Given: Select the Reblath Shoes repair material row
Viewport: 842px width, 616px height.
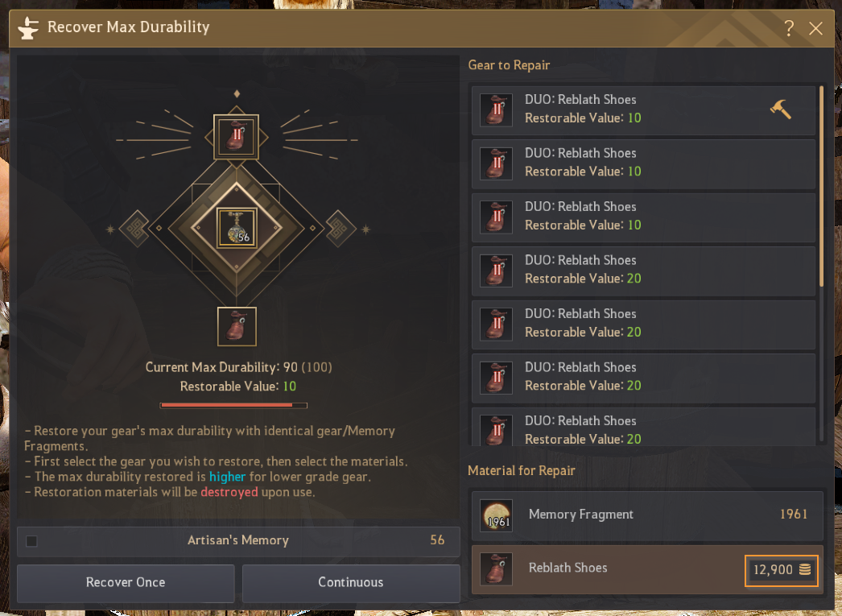Looking at the screenshot, I should click(x=647, y=570).
